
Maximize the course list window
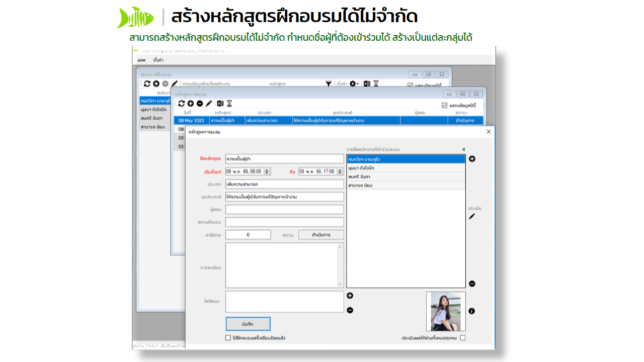coord(462,94)
